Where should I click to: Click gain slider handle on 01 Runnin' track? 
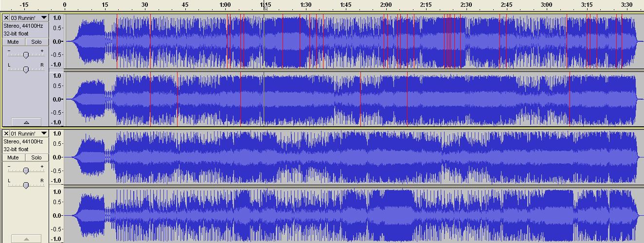pos(26,171)
